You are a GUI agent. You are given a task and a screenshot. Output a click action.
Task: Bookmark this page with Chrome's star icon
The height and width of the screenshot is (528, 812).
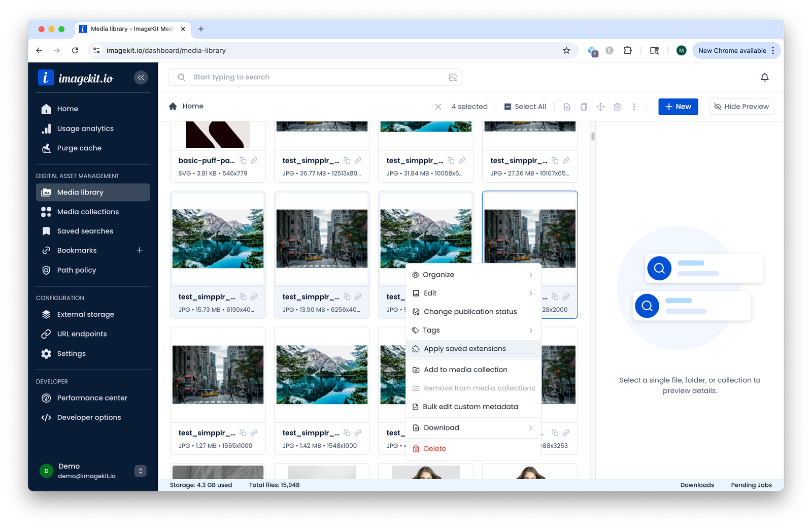coord(566,50)
